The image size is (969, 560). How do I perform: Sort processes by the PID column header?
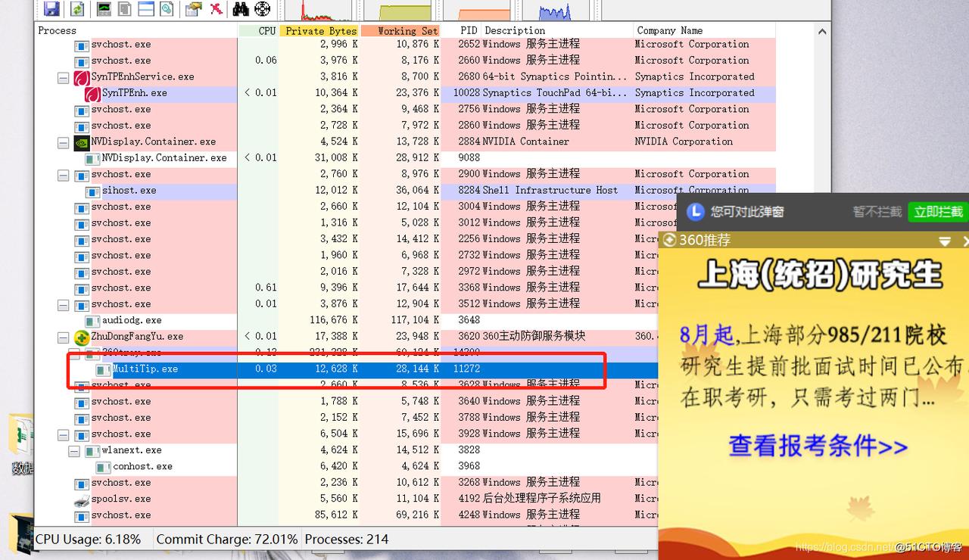(x=469, y=30)
